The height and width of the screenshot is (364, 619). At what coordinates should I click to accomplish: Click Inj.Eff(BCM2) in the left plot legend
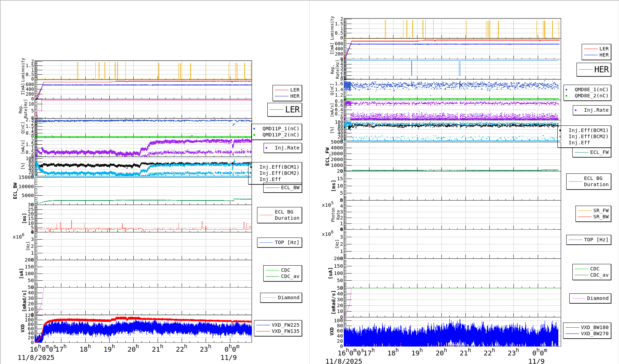[279, 173]
